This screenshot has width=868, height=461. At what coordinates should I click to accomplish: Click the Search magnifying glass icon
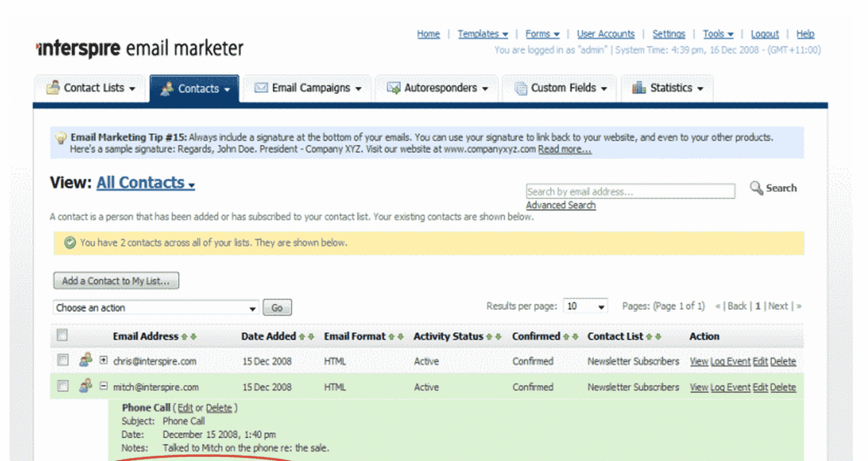pos(756,188)
